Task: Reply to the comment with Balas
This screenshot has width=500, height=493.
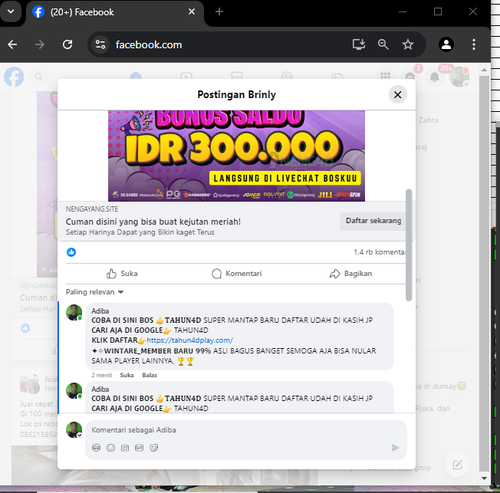Action: pyautogui.click(x=149, y=375)
